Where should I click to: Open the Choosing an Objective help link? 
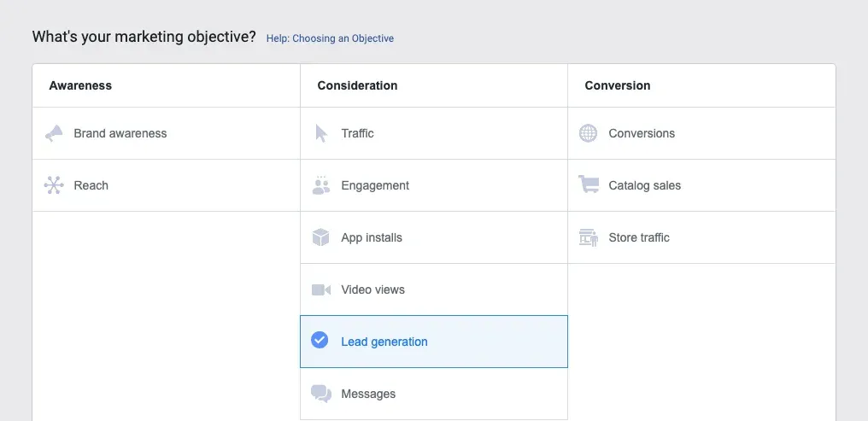tap(330, 38)
